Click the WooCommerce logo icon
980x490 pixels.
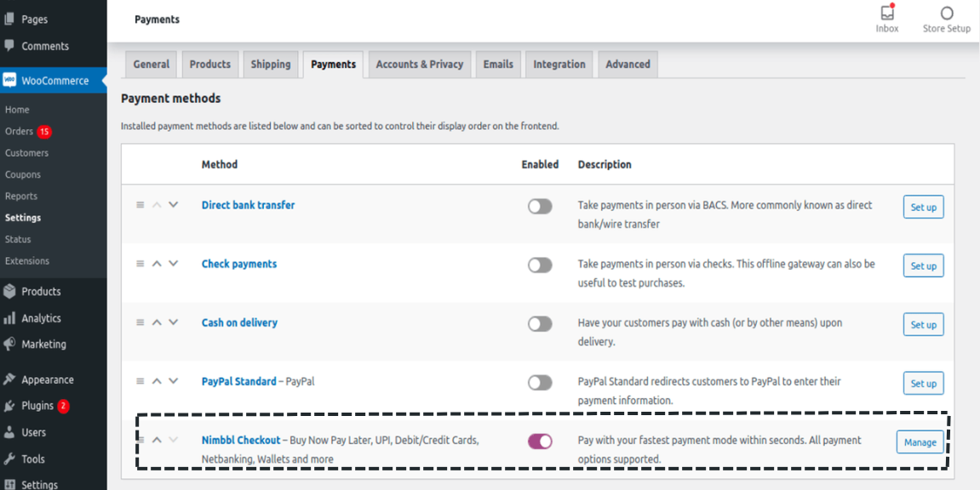click(9, 81)
